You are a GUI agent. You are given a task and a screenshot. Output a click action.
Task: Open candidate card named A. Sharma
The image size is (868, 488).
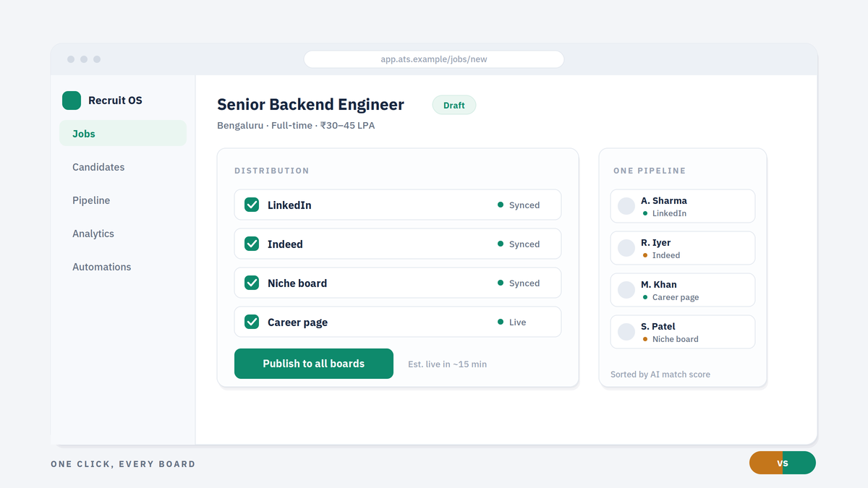[x=683, y=206]
